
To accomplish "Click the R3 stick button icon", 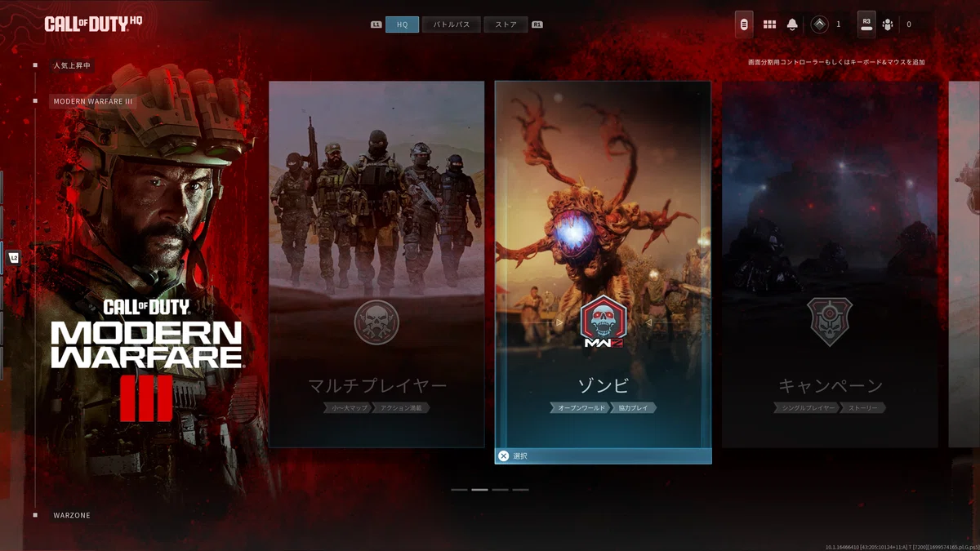I will pos(866,24).
